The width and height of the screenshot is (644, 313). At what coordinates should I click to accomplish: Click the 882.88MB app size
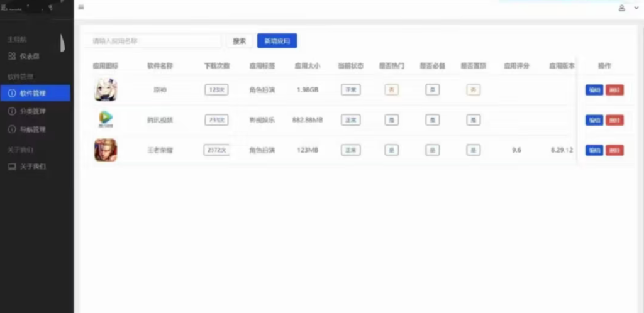click(308, 120)
